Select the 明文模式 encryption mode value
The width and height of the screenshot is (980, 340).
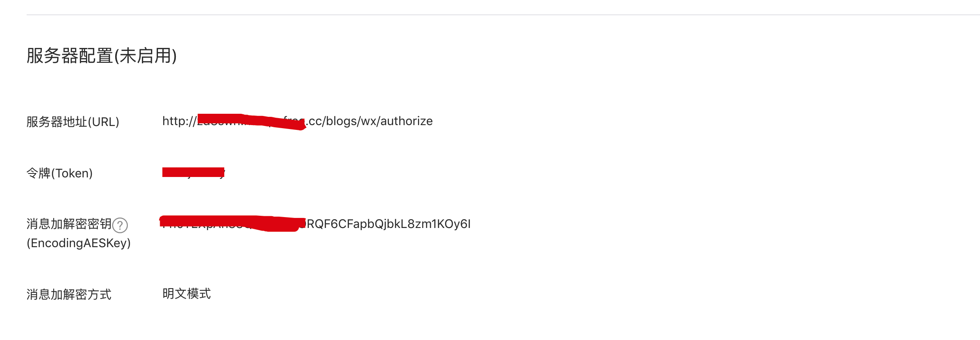pyautogui.click(x=187, y=293)
